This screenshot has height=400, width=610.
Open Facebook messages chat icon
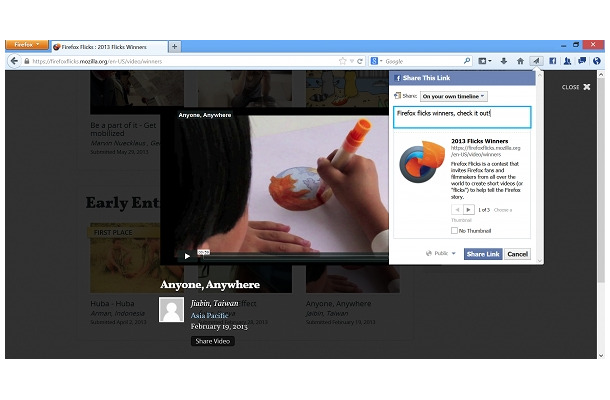(582, 61)
